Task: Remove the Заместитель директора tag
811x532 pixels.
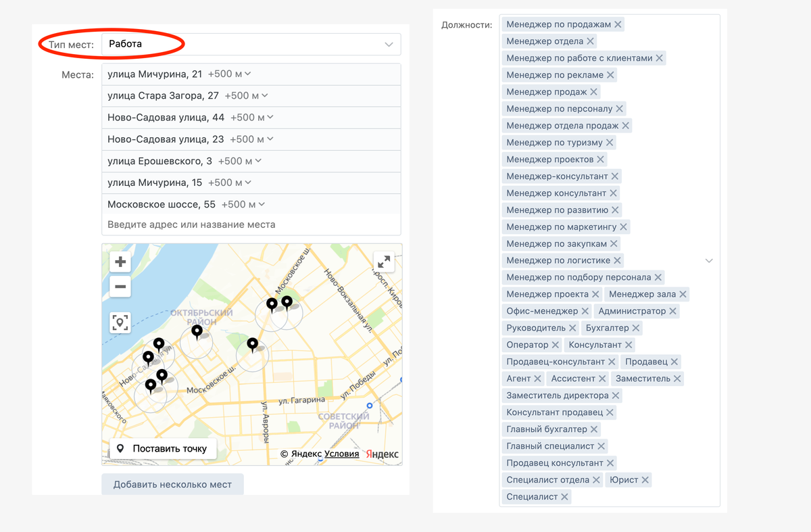Action: click(x=616, y=395)
